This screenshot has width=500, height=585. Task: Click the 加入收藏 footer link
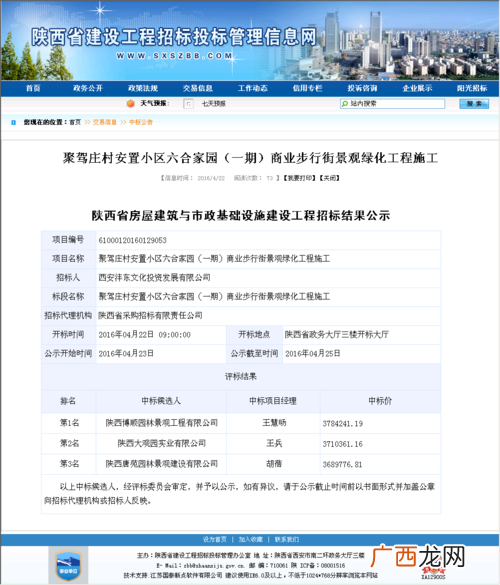(251, 539)
